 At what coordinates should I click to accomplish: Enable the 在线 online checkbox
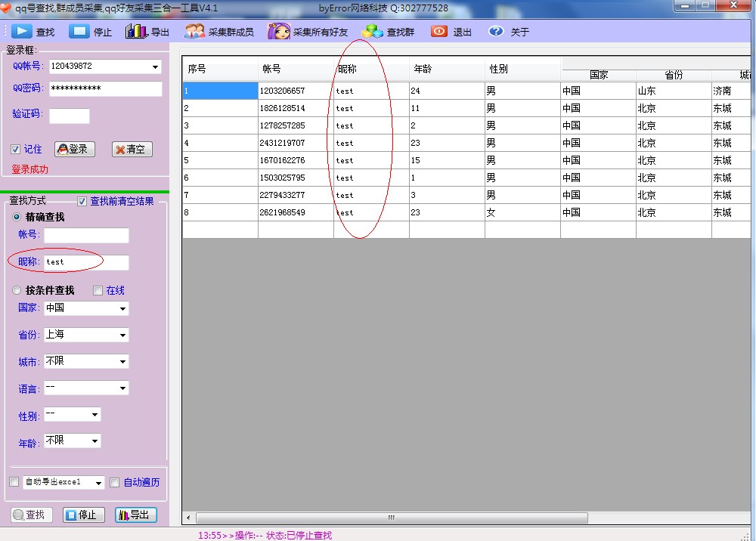tap(98, 290)
